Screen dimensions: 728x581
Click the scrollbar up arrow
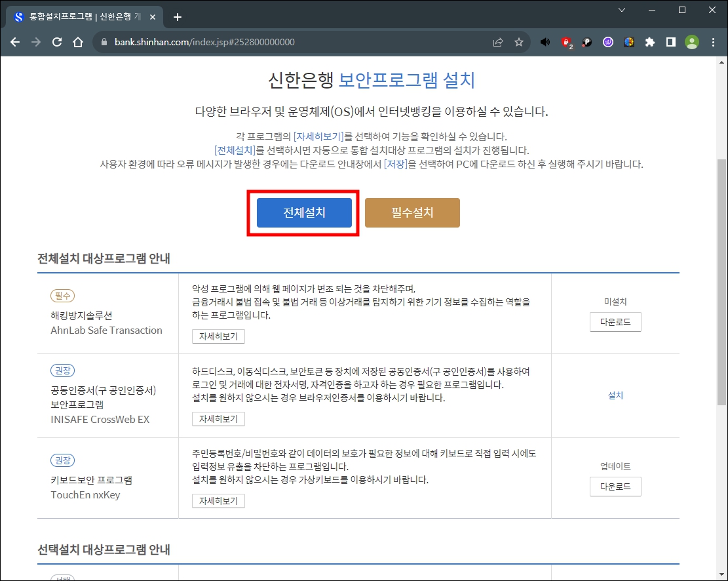(x=721, y=62)
